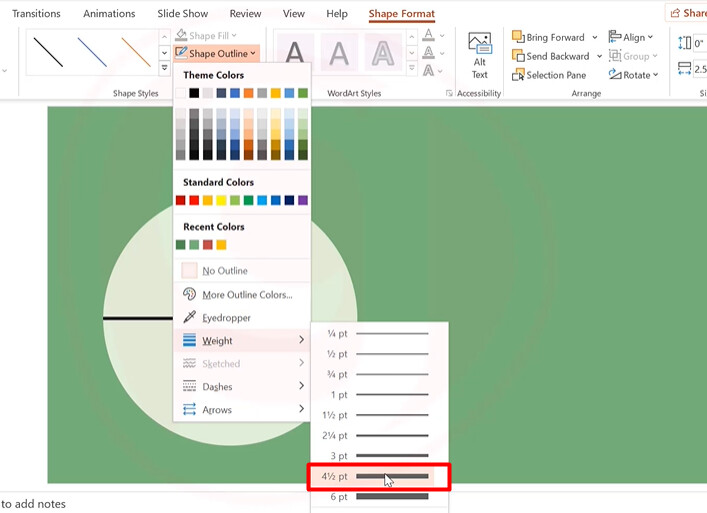Image resolution: width=707 pixels, height=513 pixels.
Task: Open the Rotate options
Action: (633, 75)
